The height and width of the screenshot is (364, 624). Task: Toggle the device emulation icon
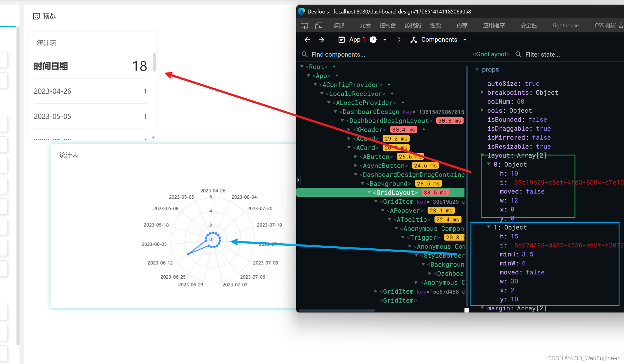318,26
